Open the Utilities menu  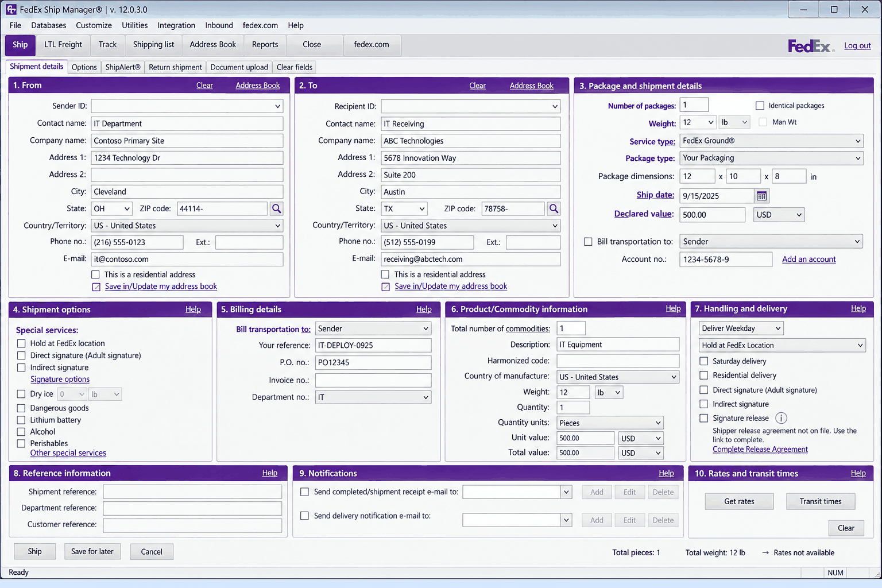(x=134, y=25)
